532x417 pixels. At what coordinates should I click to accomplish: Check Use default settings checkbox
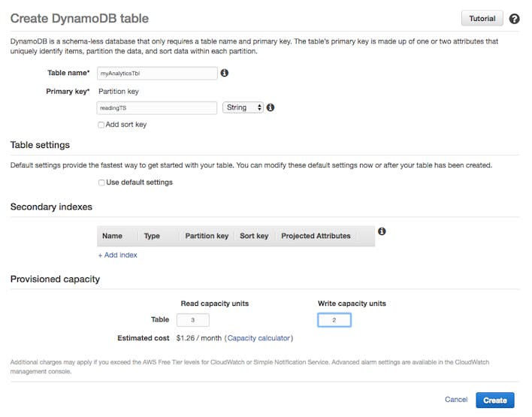pyautogui.click(x=101, y=183)
